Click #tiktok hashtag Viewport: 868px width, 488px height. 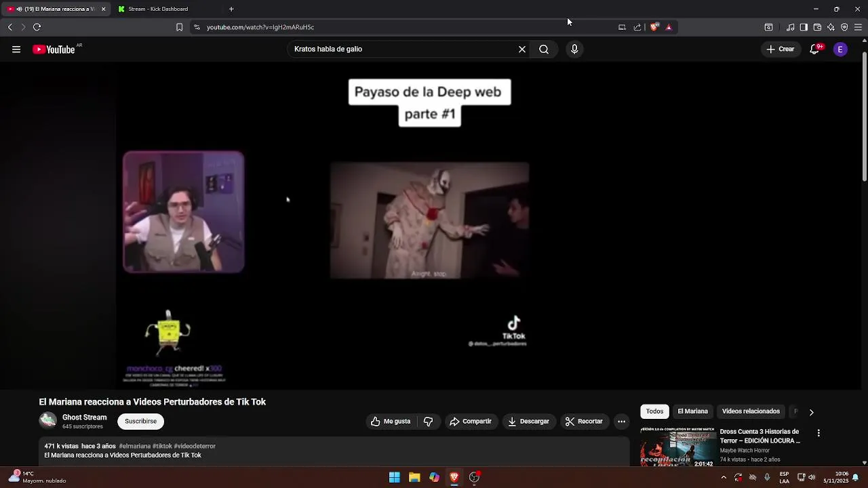point(162,447)
